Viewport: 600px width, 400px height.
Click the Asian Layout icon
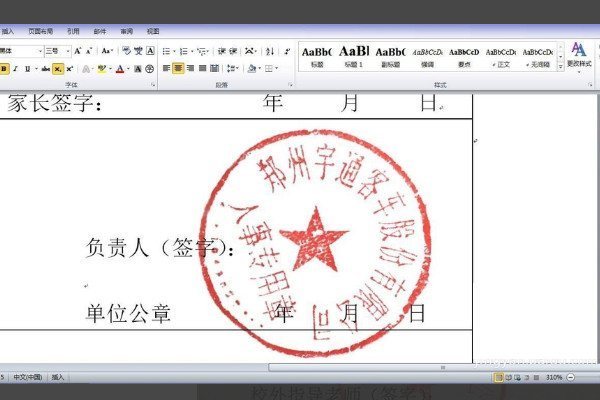[249, 51]
